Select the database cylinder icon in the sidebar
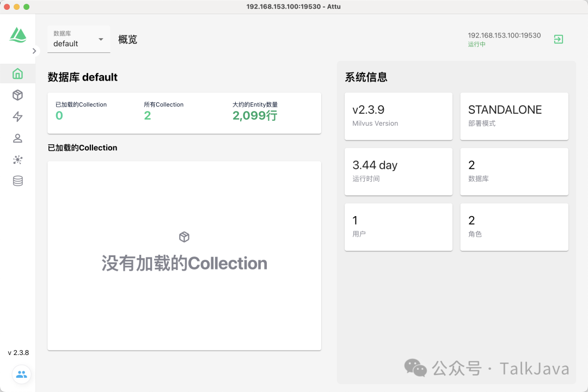The image size is (588, 392). pos(17,180)
